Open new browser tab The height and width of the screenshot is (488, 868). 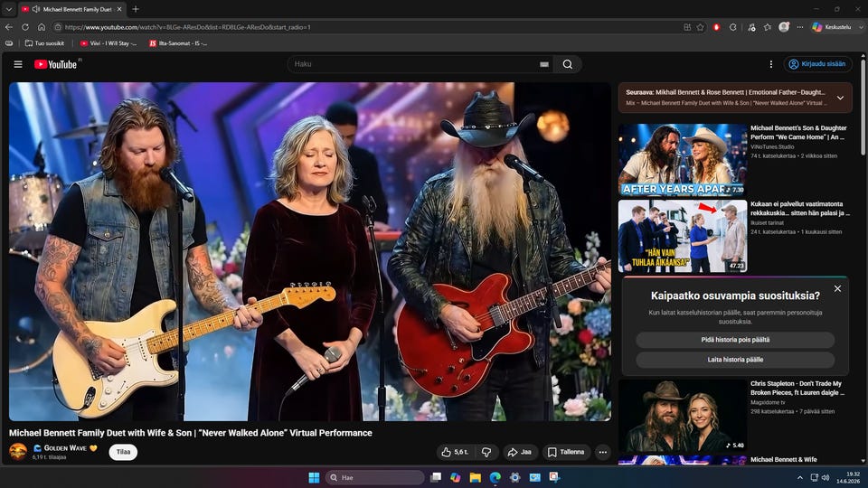pyautogui.click(x=136, y=9)
